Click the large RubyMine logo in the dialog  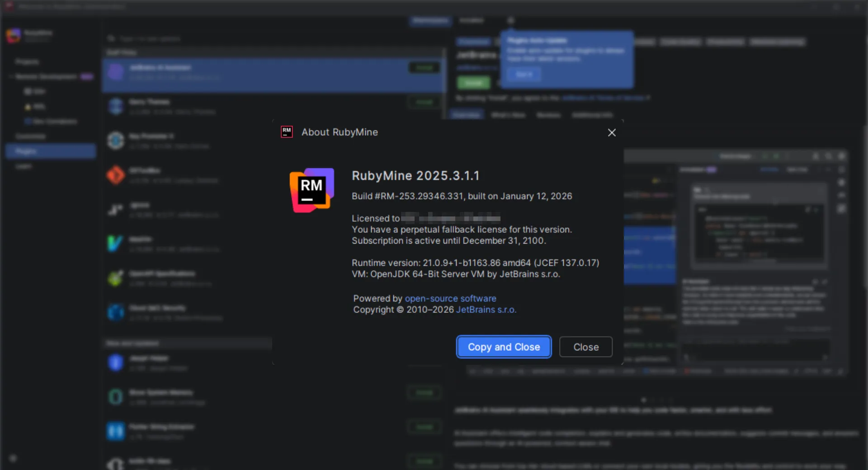coord(312,190)
